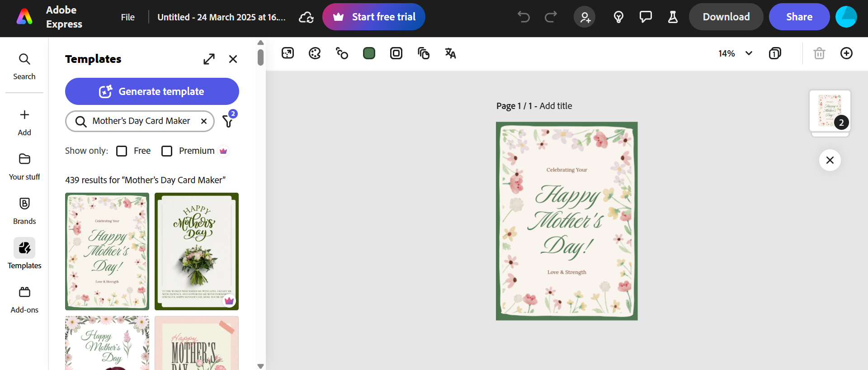Clear the Mother's Day Card Maker search
Image resolution: width=868 pixels, height=370 pixels.
(x=204, y=121)
